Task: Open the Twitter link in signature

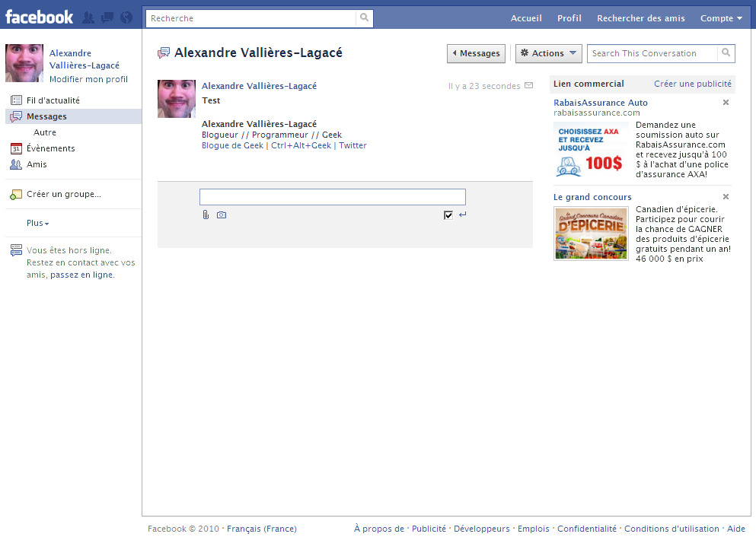Action: coord(352,145)
